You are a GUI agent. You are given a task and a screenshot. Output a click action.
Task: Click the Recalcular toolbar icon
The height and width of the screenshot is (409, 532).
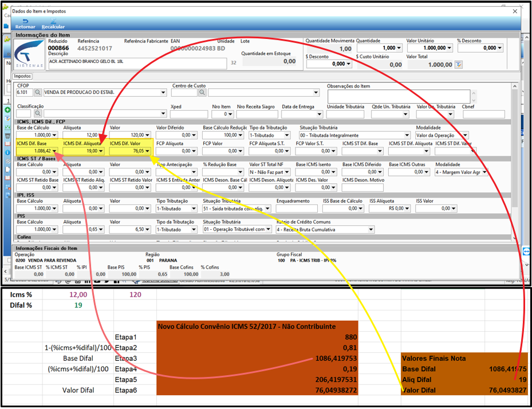coord(53,23)
